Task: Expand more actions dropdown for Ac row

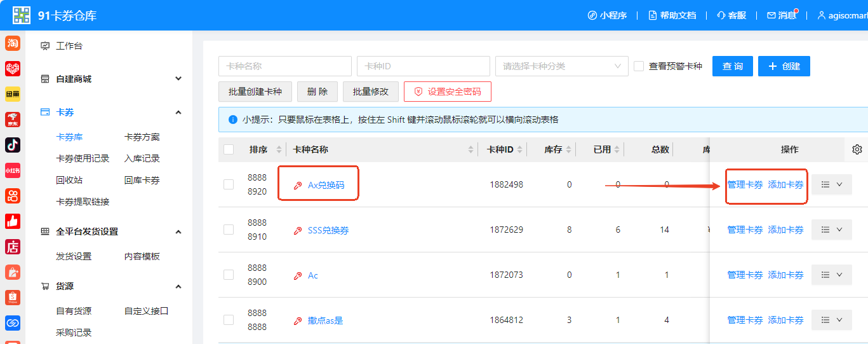Action: (831, 275)
